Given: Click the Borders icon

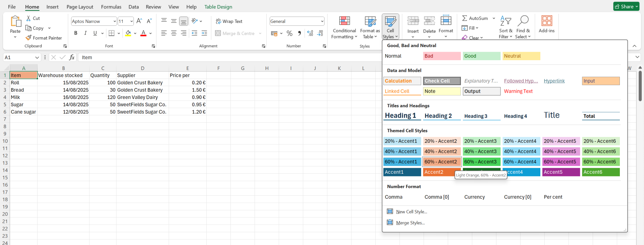Looking at the screenshot, I should [112, 33].
